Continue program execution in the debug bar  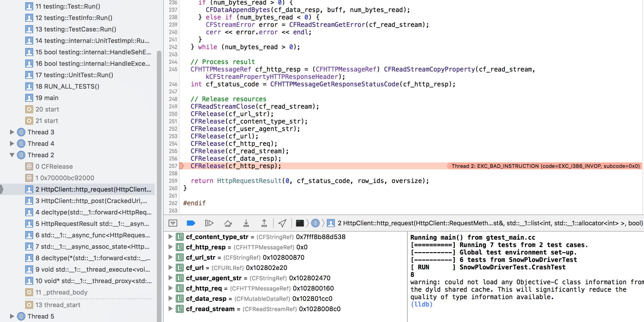209,223
